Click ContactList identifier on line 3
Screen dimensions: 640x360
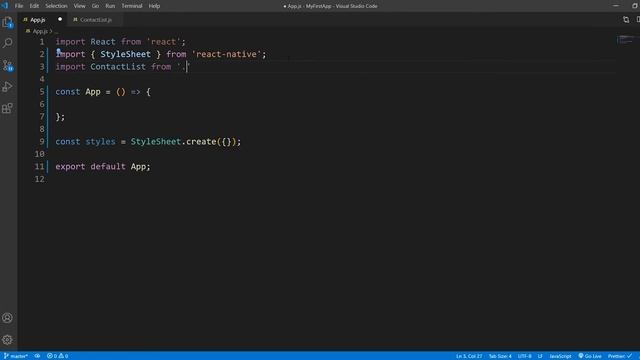coord(118,67)
